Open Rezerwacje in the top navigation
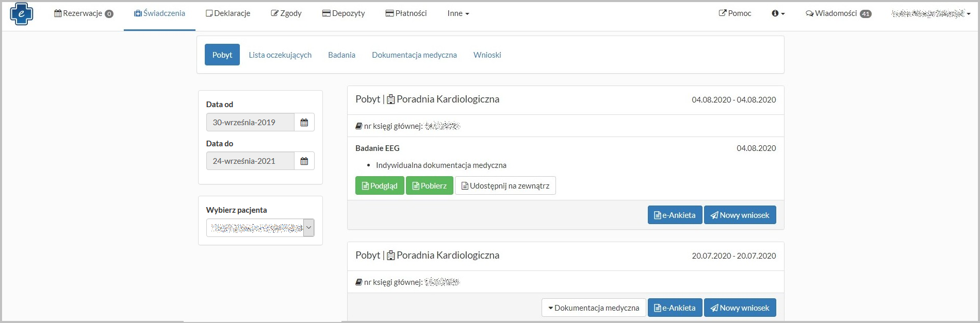980x323 pixels. (x=84, y=13)
